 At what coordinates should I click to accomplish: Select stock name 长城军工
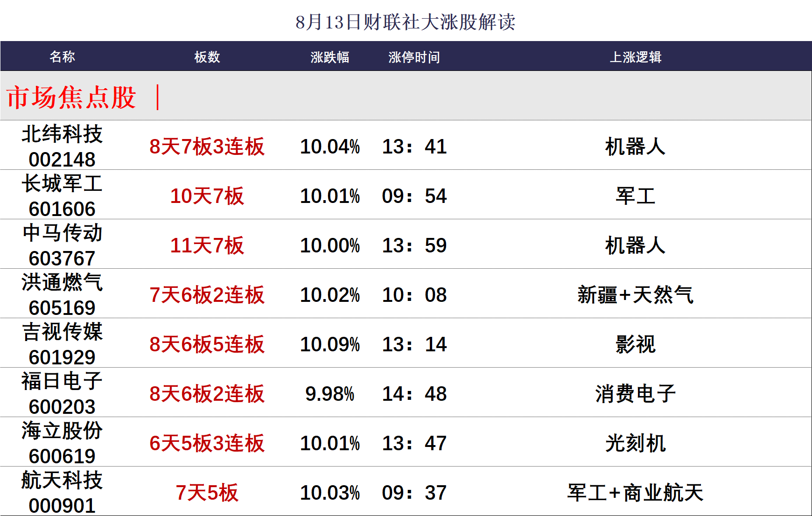(62, 183)
